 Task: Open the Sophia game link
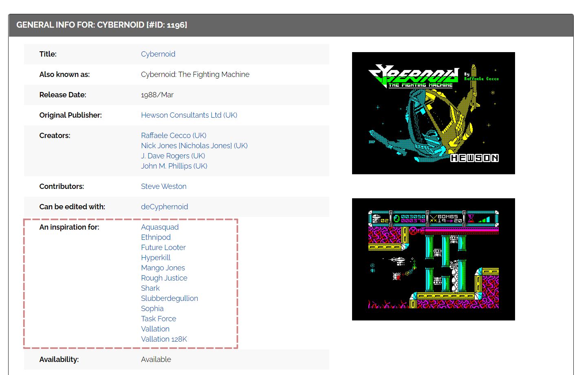coord(152,309)
